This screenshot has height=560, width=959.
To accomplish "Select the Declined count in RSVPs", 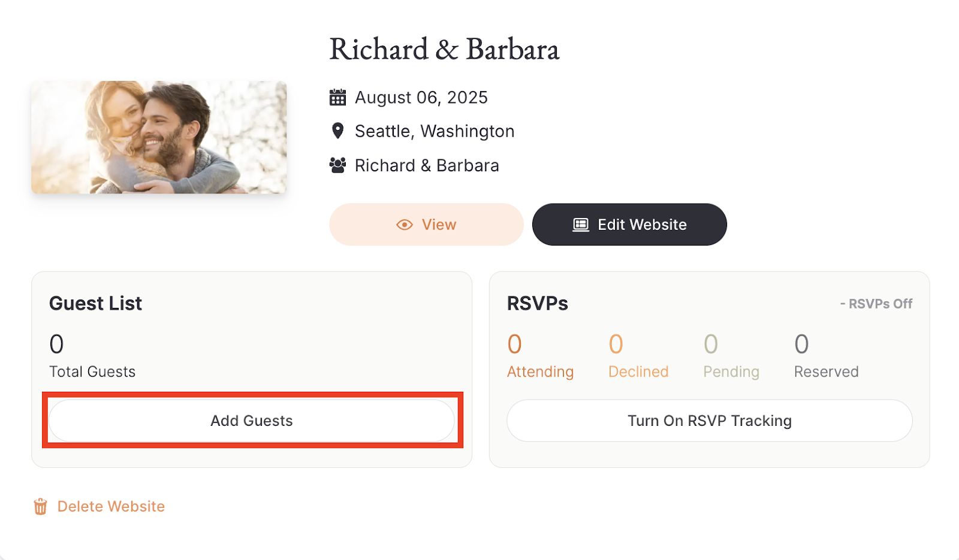I will pos(616,344).
